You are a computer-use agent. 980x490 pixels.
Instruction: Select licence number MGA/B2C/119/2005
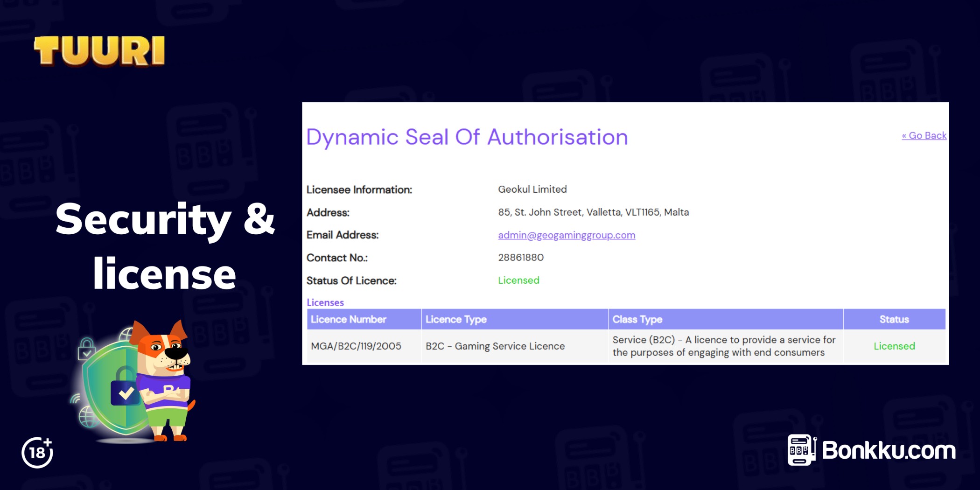click(356, 346)
